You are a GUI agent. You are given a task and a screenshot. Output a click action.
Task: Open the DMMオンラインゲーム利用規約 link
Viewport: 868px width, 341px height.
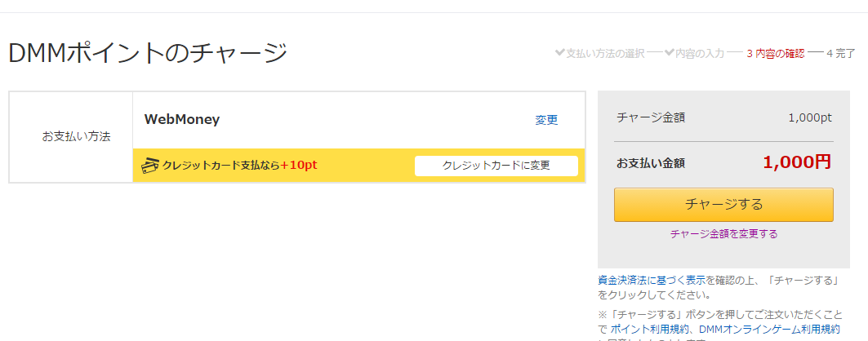point(769,329)
